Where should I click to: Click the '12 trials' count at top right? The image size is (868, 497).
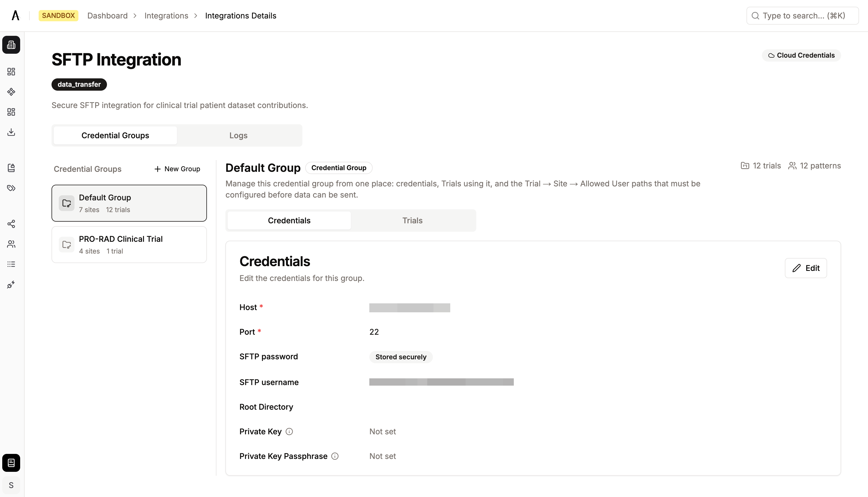(x=767, y=166)
